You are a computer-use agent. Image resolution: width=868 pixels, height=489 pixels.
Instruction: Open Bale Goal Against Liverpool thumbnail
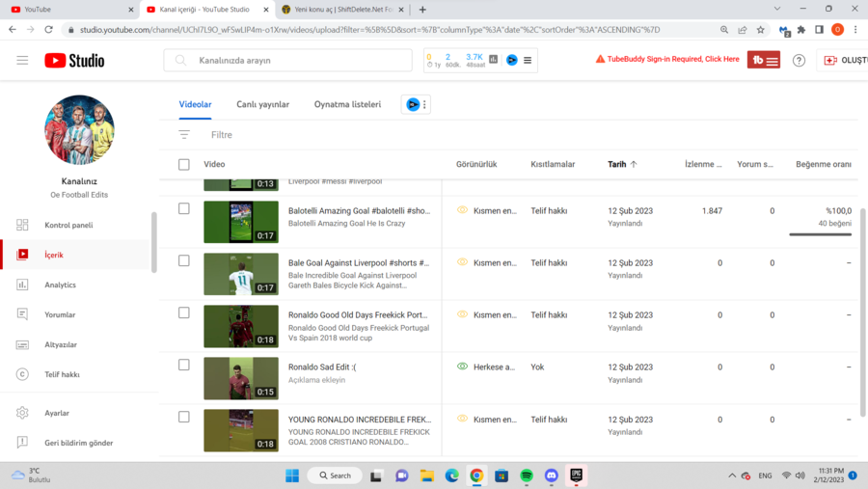pyautogui.click(x=241, y=274)
